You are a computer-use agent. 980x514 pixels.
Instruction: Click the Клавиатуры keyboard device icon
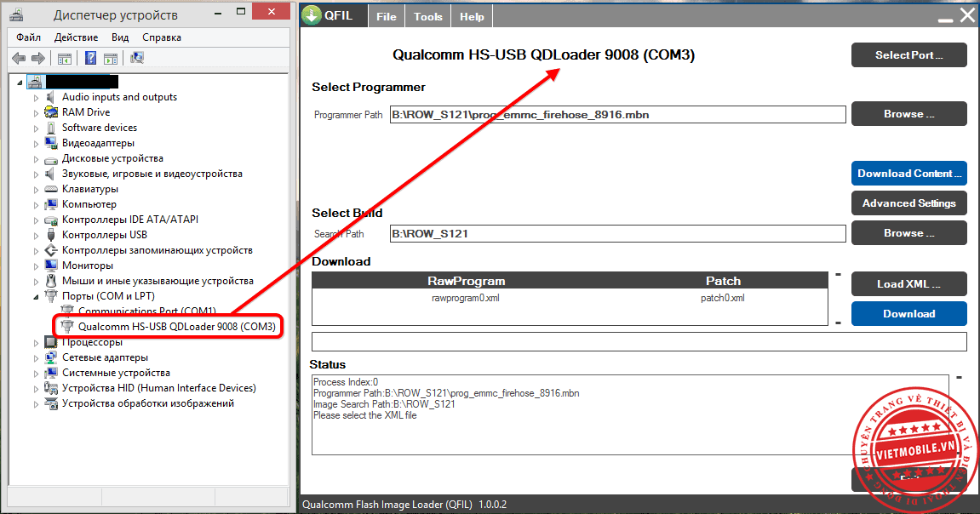[50, 188]
